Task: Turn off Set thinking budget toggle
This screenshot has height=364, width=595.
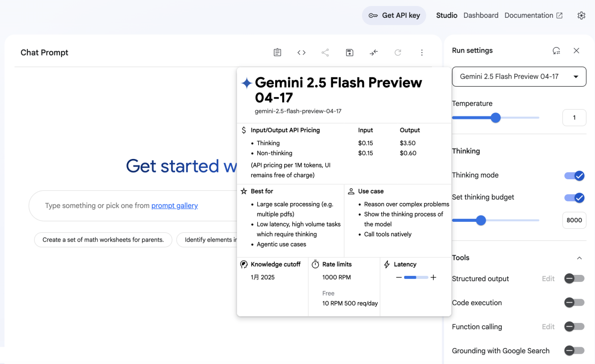Action: coord(575,198)
